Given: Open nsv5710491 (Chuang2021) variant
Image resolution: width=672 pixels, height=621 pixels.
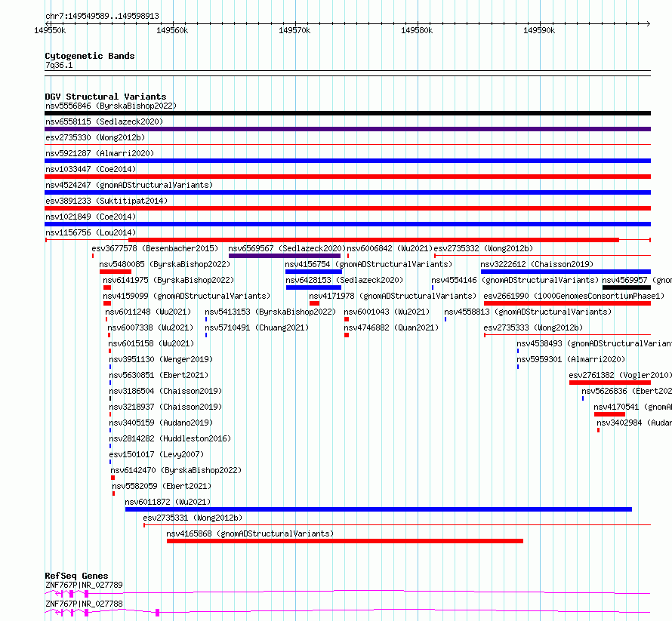Looking at the screenshot, I should tap(257, 327).
